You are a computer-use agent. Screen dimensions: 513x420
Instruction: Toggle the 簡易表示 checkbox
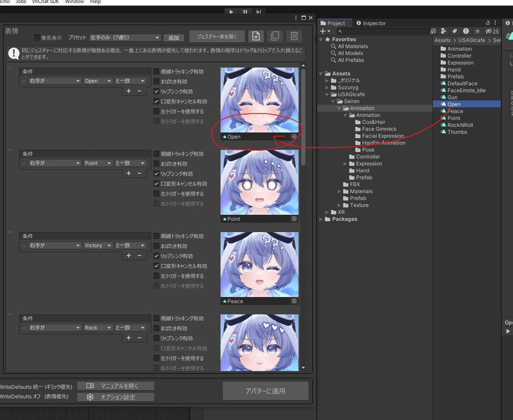(x=37, y=38)
